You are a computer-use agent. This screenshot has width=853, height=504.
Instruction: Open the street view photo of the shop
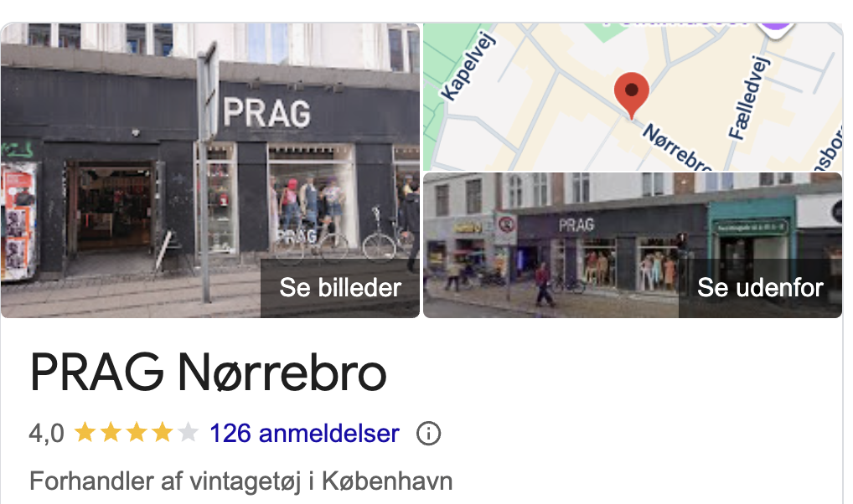(633, 245)
